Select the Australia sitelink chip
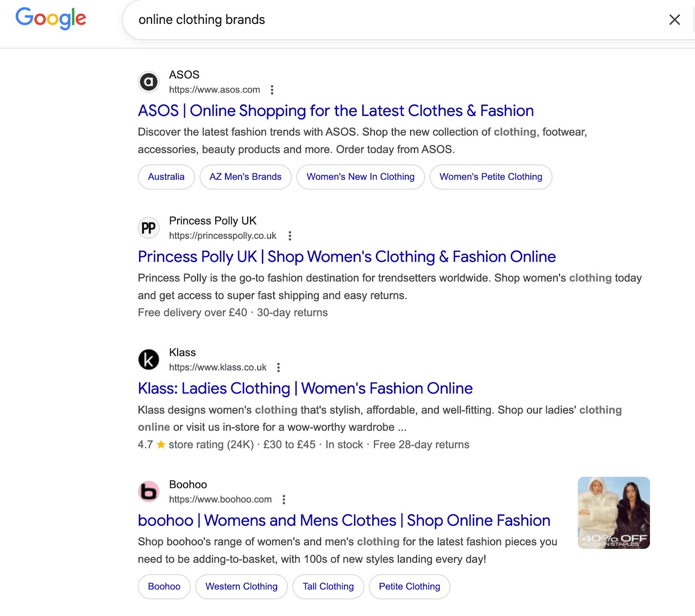Image resolution: width=695 pixels, height=616 pixels. [166, 177]
